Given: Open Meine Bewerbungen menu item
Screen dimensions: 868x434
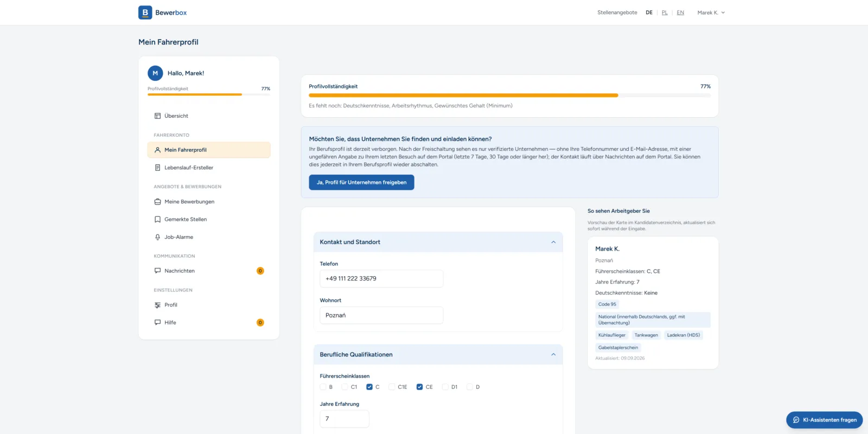Looking at the screenshot, I should click(x=209, y=202).
